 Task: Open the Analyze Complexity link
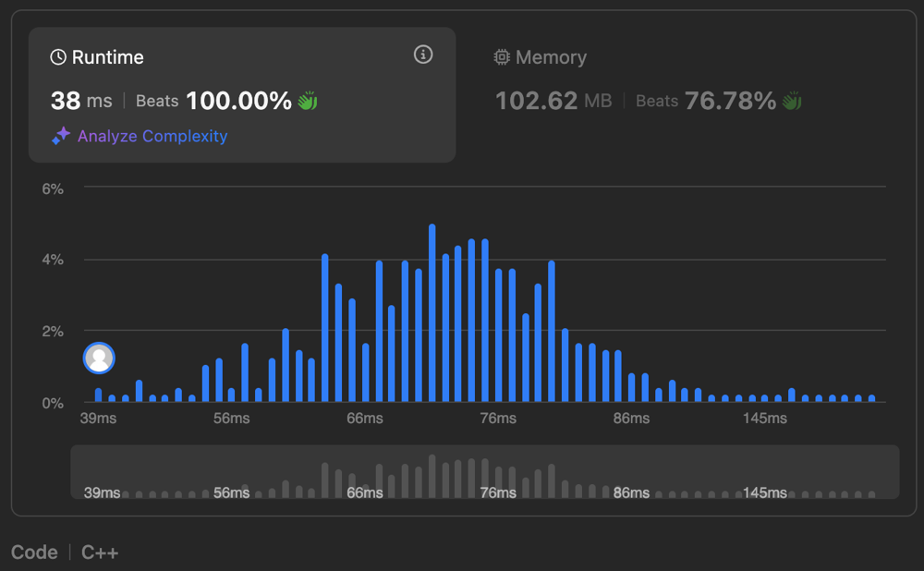pyautogui.click(x=152, y=136)
